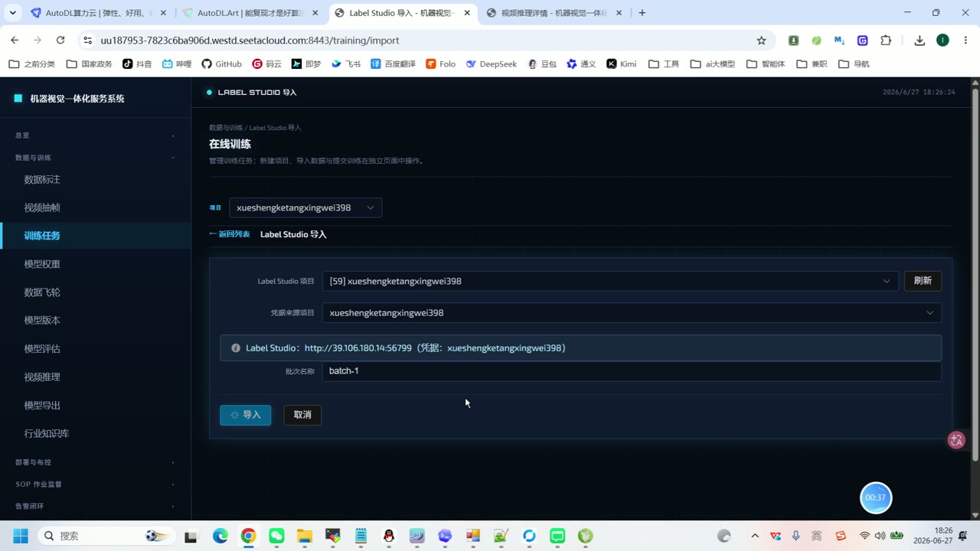
Task: Follow the 返回列表 back link
Action: 230,234
